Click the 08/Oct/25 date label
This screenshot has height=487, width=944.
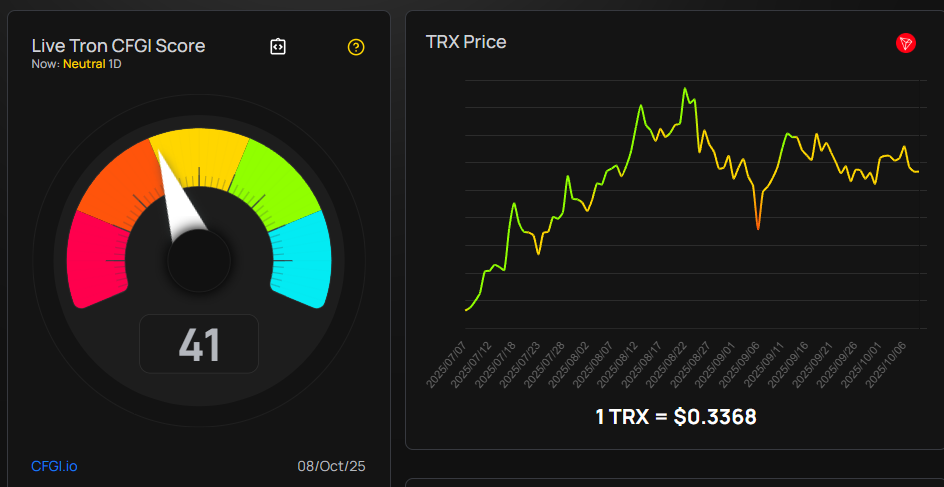pyautogui.click(x=330, y=466)
